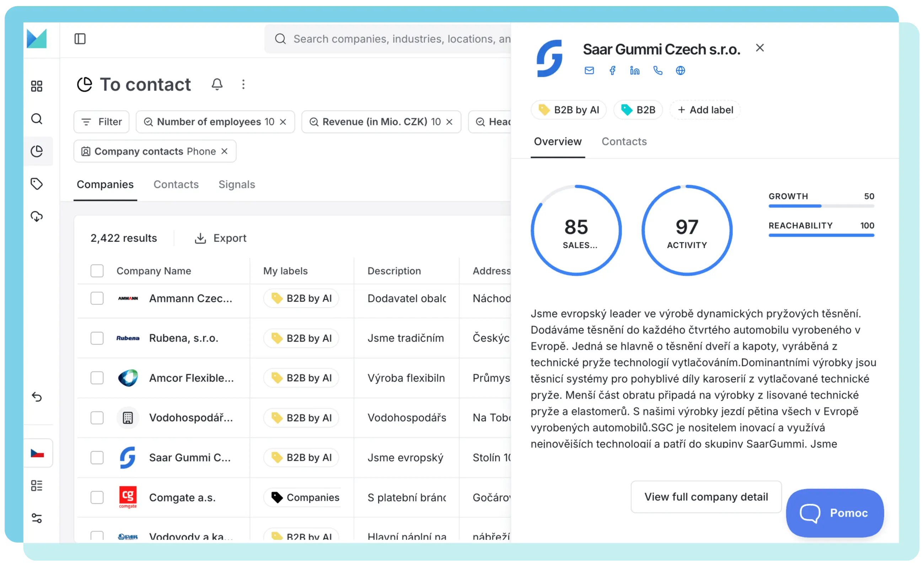Open the email icon for Saar Gummi
This screenshot has height=564, width=924.
coord(589,70)
